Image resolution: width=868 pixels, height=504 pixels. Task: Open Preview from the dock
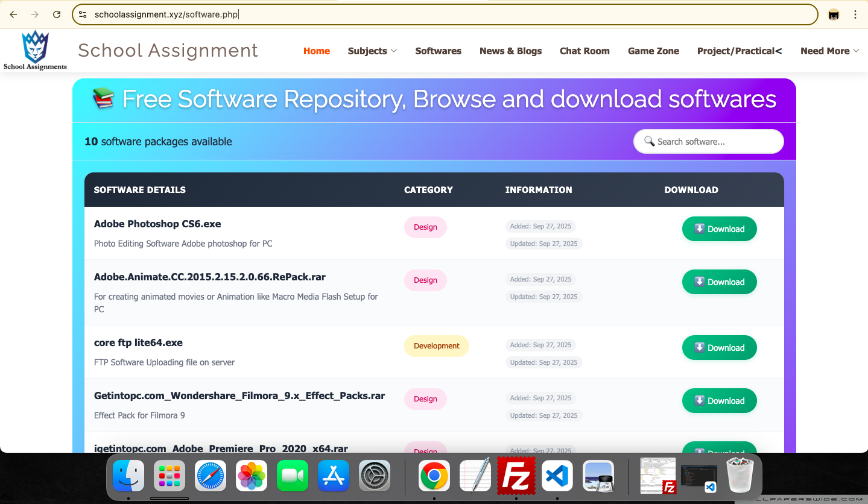[598, 476]
